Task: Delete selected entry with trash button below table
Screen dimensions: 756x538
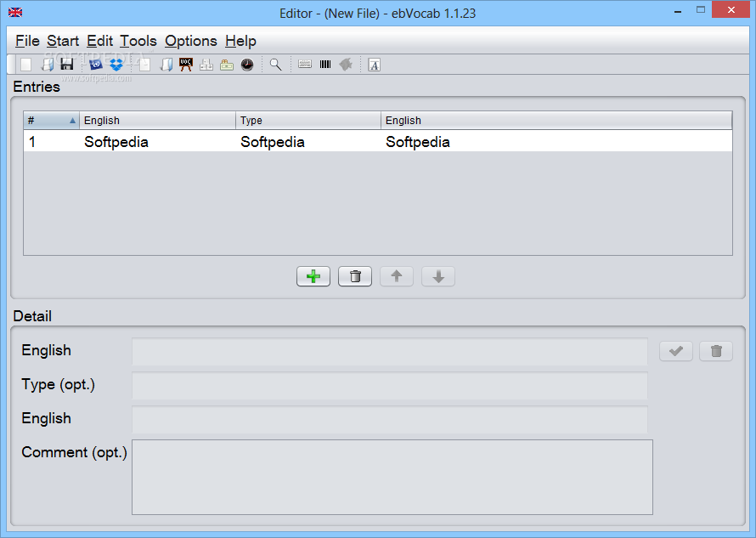Action: 355,276
